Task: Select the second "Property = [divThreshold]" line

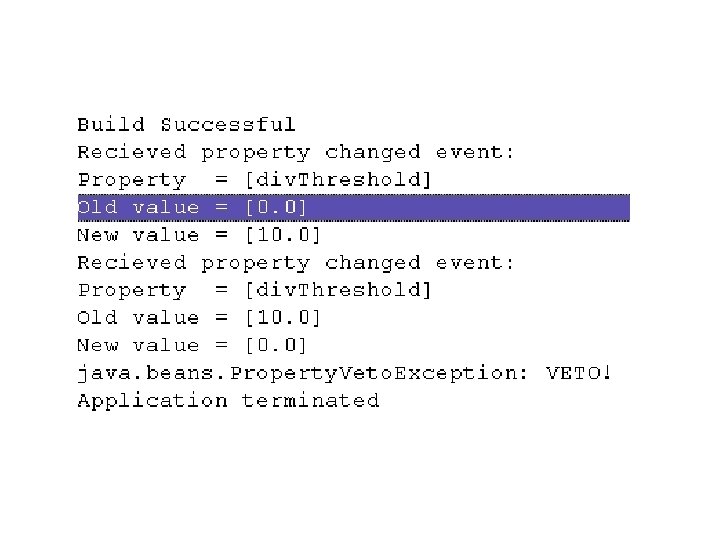Action: (x=254, y=290)
